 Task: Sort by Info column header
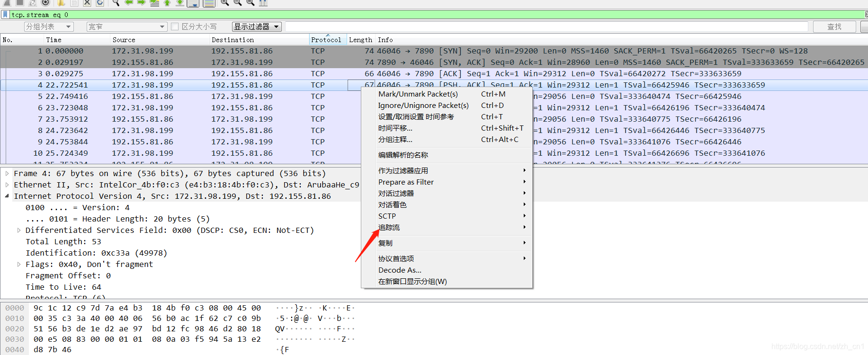tap(621, 40)
